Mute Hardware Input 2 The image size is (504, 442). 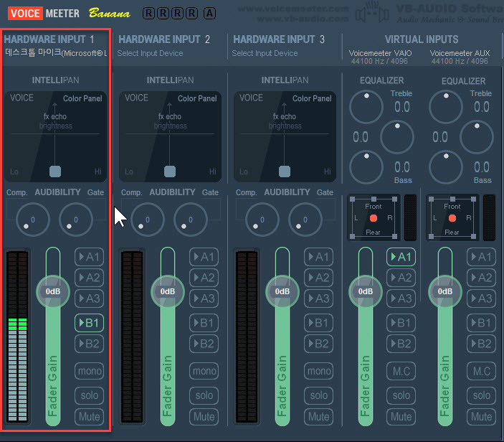point(204,417)
